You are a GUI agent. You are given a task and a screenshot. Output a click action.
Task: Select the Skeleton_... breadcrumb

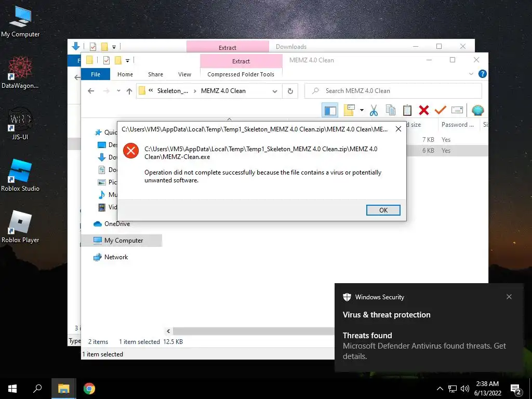coord(172,91)
